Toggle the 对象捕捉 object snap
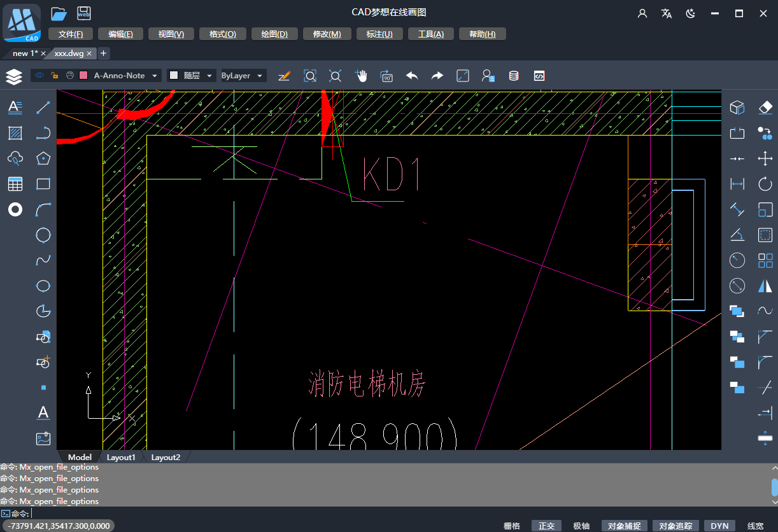The image size is (778, 532). tap(625, 526)
